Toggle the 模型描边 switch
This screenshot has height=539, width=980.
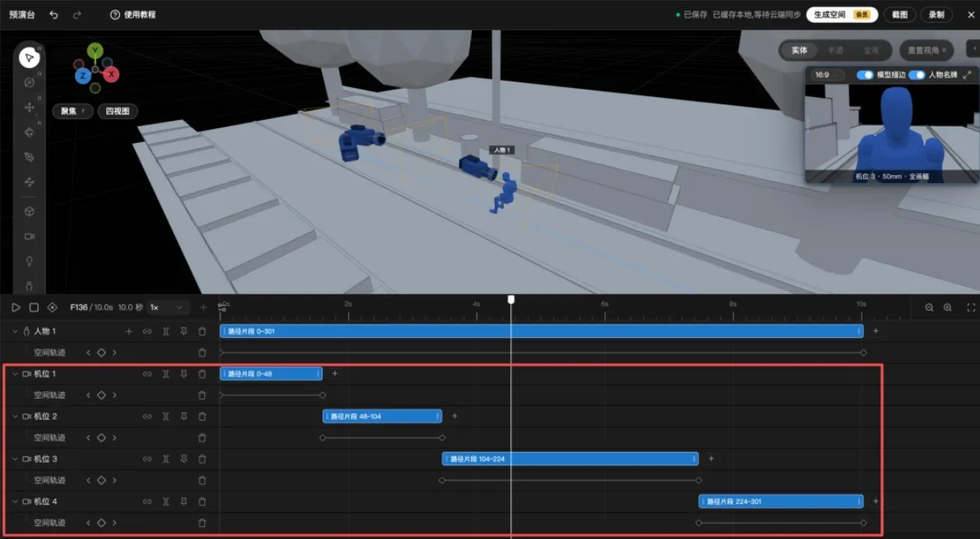point(865,74)
